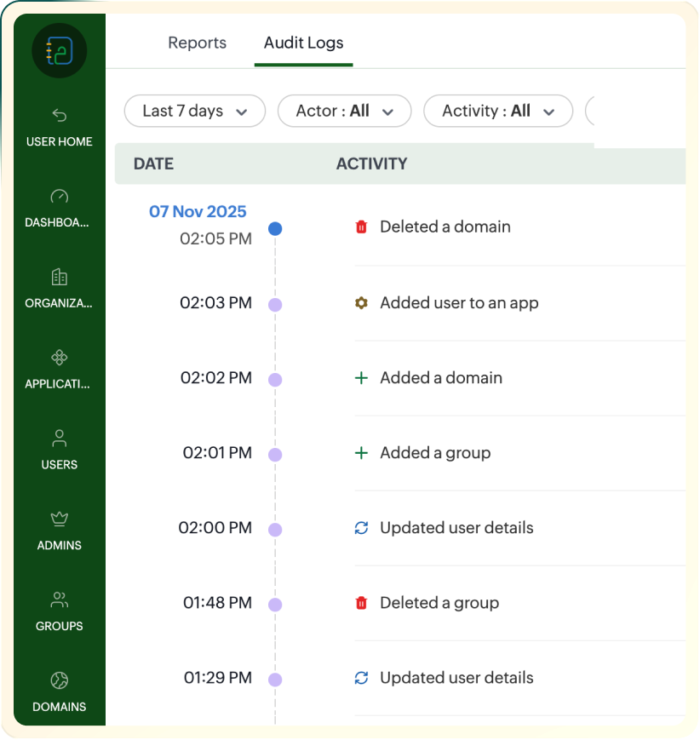Expand the Actor: All filter dropdown
This screenshot has height=740, width=700.
point(344,111)
